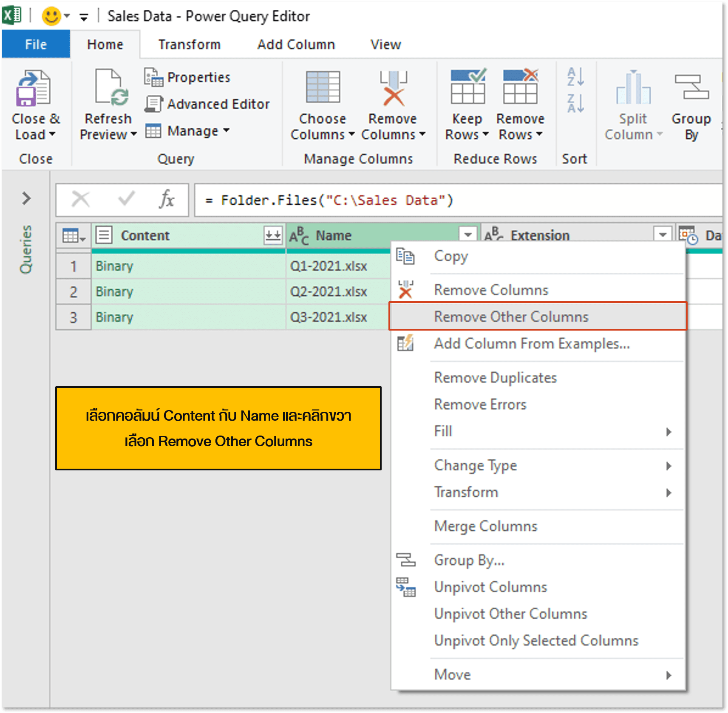Expand the Queries side pane

pyautogui.click(x=26, y=198)
